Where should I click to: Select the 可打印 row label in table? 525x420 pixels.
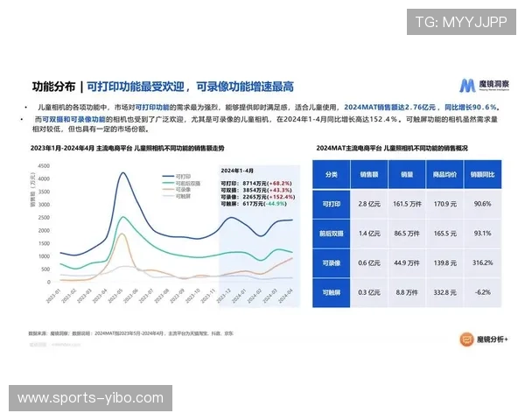click(x=332, y=204)
